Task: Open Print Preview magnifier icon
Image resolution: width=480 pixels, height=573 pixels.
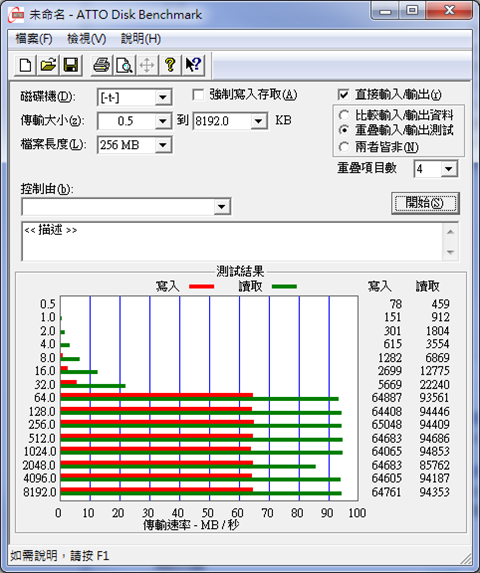Action: click(x=124, y=65)
